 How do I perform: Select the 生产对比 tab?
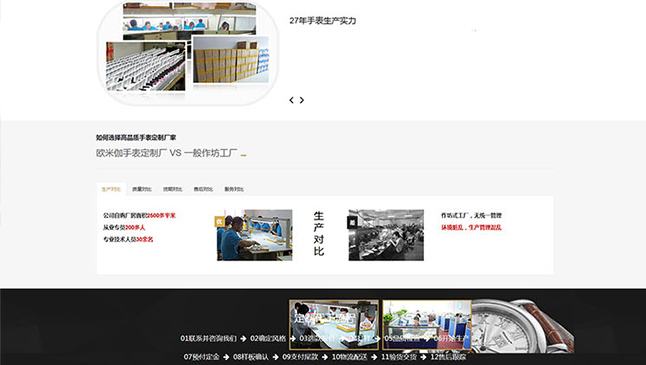[x=111, y=189]
